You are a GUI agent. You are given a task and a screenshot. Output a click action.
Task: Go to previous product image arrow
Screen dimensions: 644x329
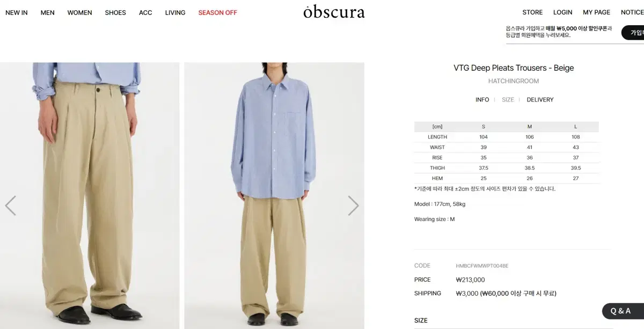(11, 206)
